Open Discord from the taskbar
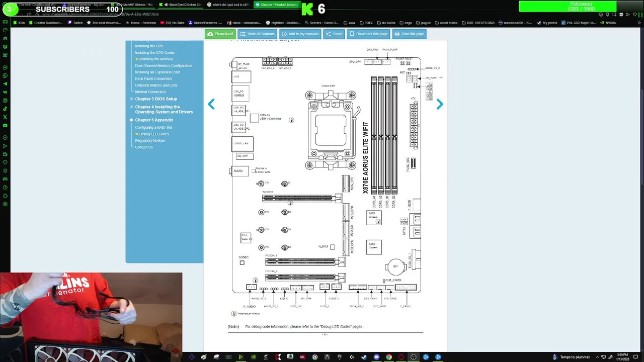This screenshot has height=362, width=644. (376, 357)
